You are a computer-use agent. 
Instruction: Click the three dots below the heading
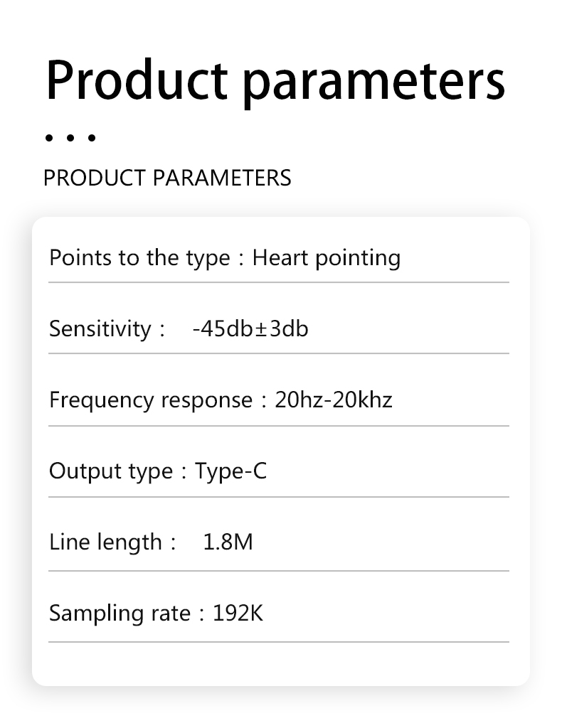pos(70,138)
